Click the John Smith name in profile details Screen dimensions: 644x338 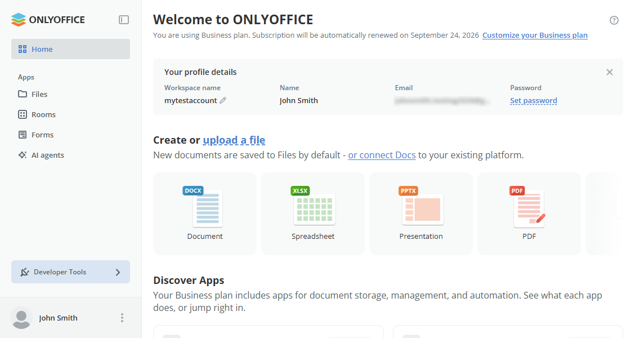(298, 101)
